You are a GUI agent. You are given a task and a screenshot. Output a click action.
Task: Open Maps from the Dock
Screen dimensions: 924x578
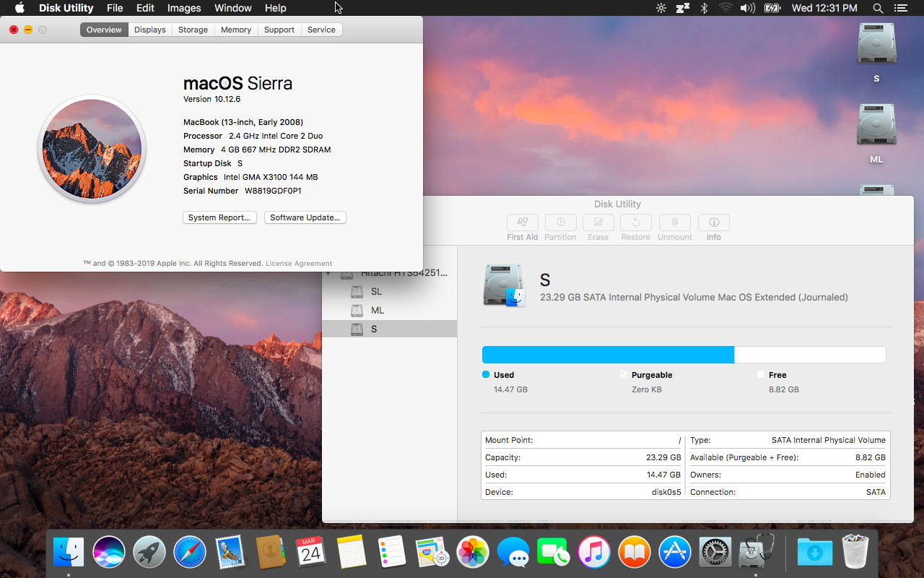(432, 552)
